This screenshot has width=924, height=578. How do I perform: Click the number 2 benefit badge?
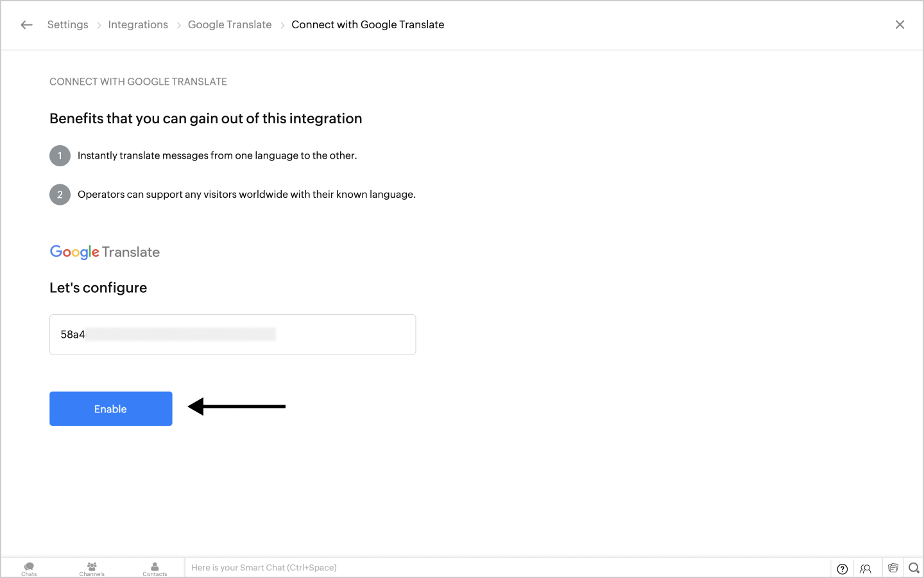pos(60,195)
